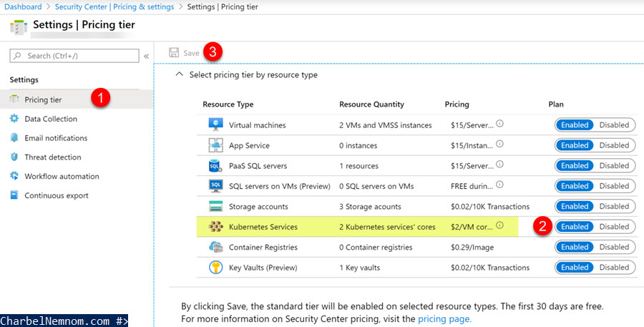Click the Pricing column header
The width and height of the screenshot is (644, 327).
[457, 104]
